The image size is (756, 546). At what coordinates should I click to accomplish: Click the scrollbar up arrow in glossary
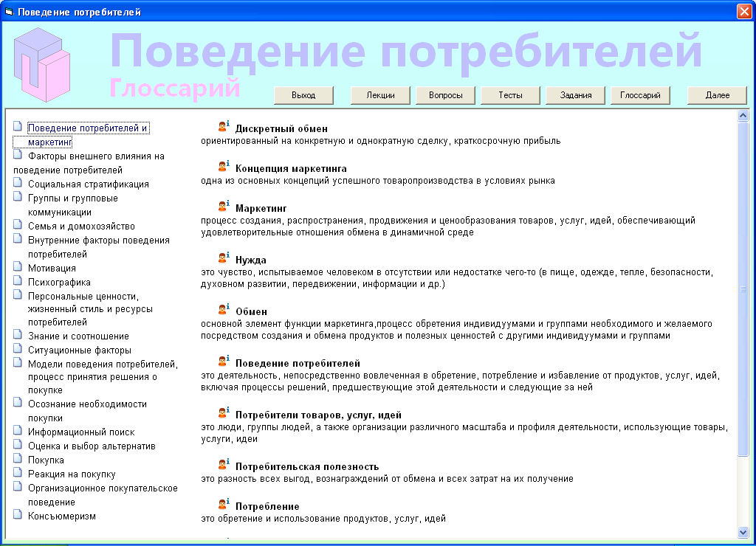tap(743, 115)
